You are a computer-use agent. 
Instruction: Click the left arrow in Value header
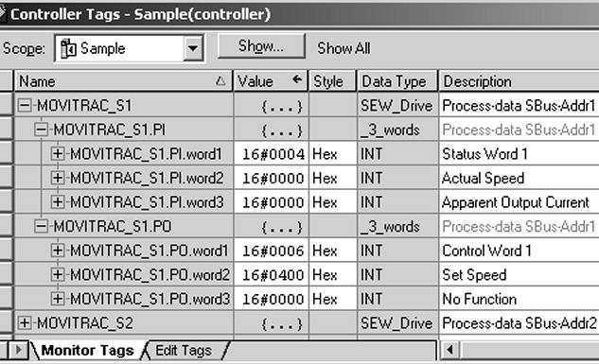(x=297, y=79)
